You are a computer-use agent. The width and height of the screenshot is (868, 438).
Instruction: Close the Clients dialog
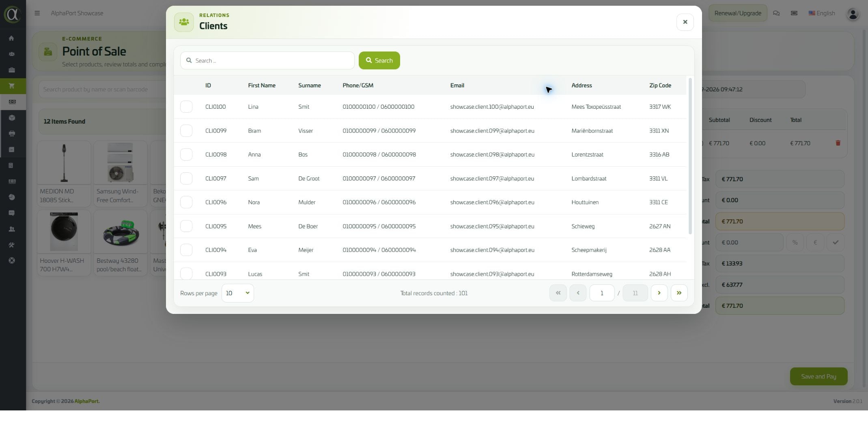pos(685,22)
